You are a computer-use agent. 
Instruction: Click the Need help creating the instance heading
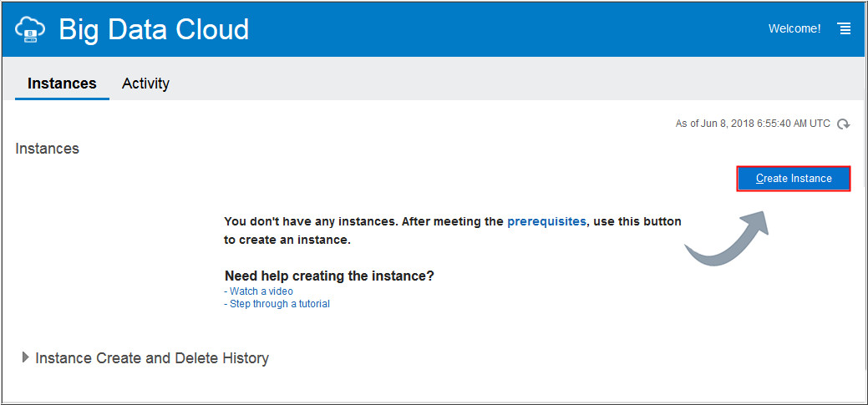tap(329, 276)
